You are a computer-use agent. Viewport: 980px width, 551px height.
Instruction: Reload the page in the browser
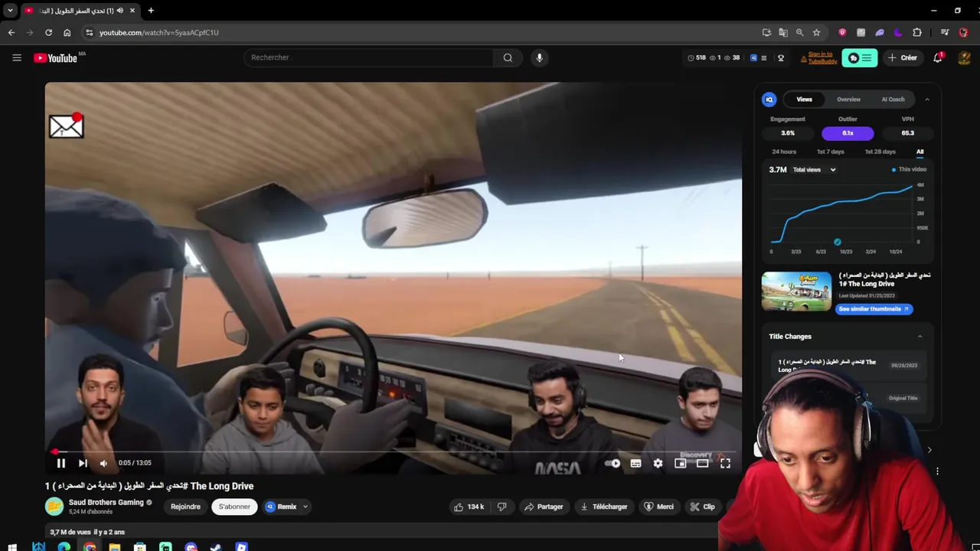48,32
